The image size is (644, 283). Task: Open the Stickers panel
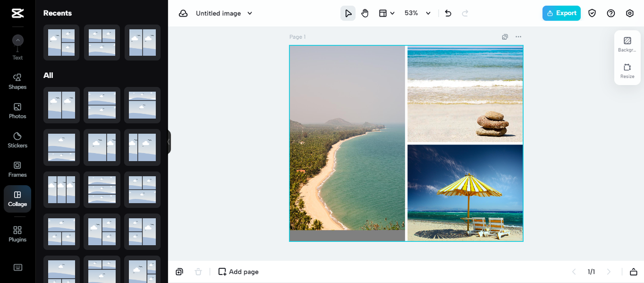(x=18, y=140)
